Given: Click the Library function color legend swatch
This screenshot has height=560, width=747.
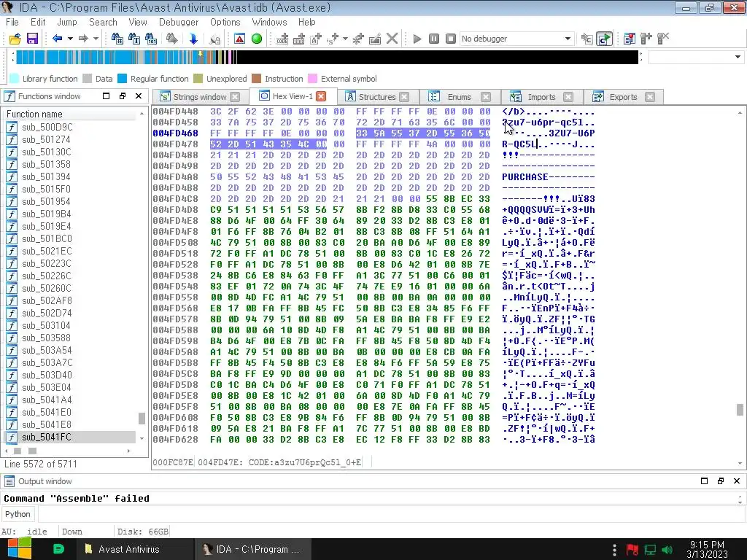Looking at the screenshot, I should tap(15, 79).
